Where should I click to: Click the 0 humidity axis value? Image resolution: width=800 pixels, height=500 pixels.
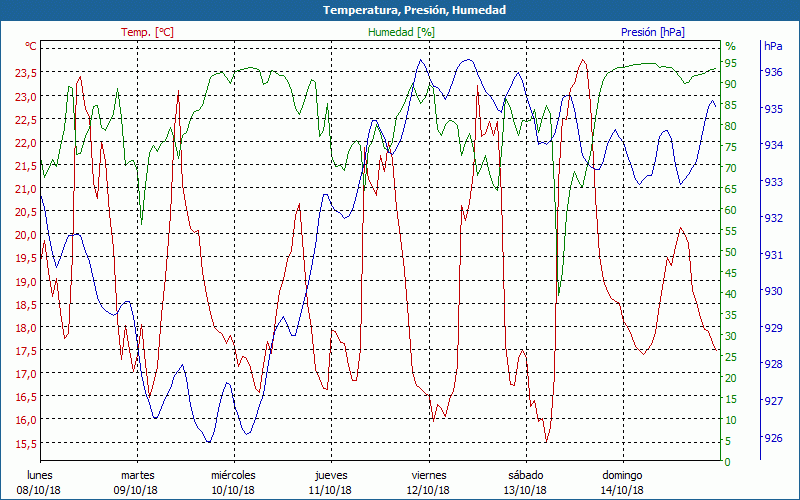728,462
